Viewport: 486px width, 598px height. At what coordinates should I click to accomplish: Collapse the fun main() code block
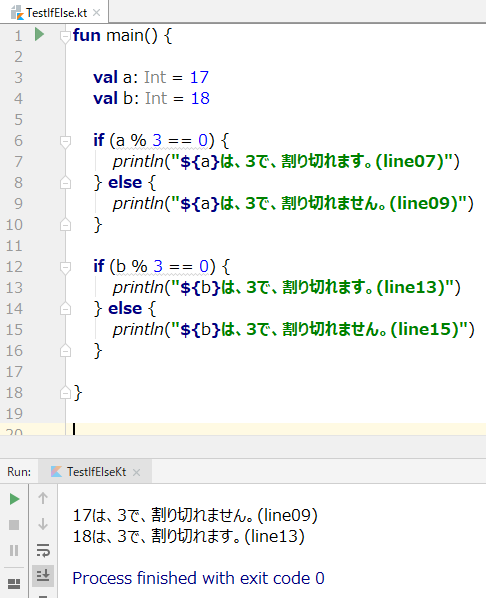point(65,36)
